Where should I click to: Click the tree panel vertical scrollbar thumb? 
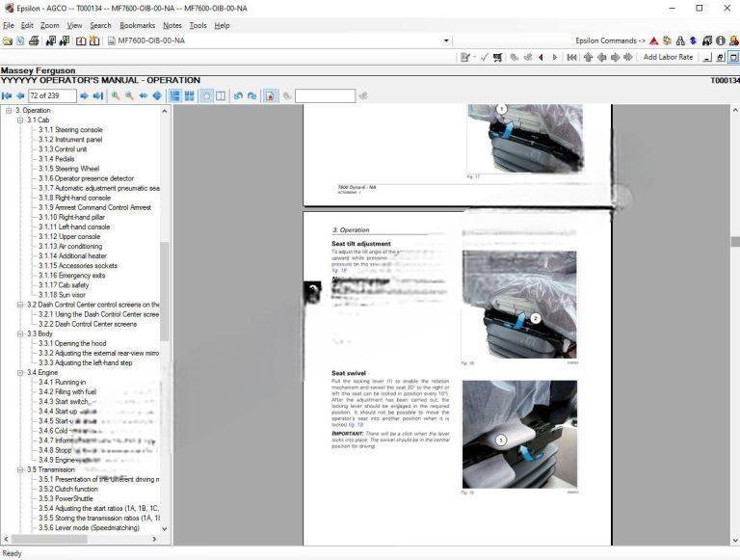164,291
